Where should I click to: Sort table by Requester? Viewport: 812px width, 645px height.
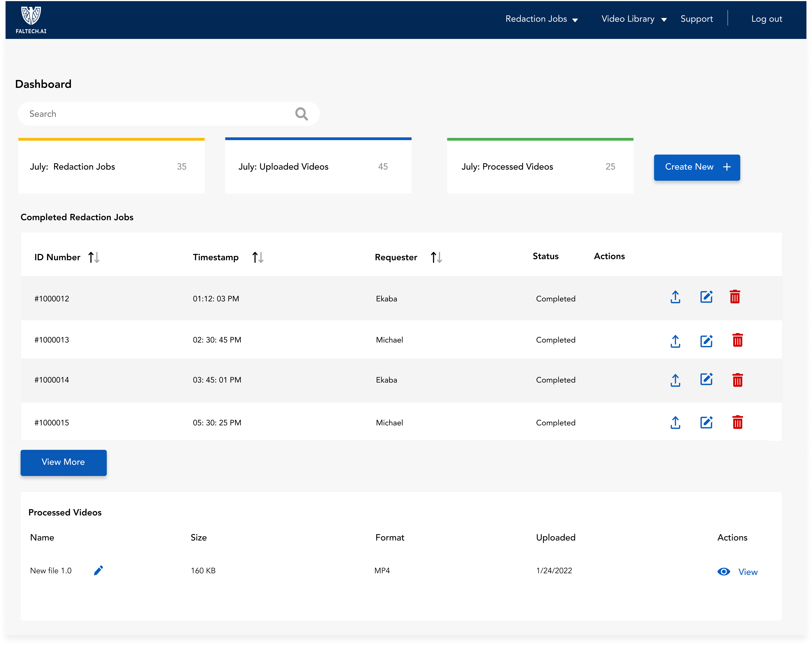tap(436, 257)
